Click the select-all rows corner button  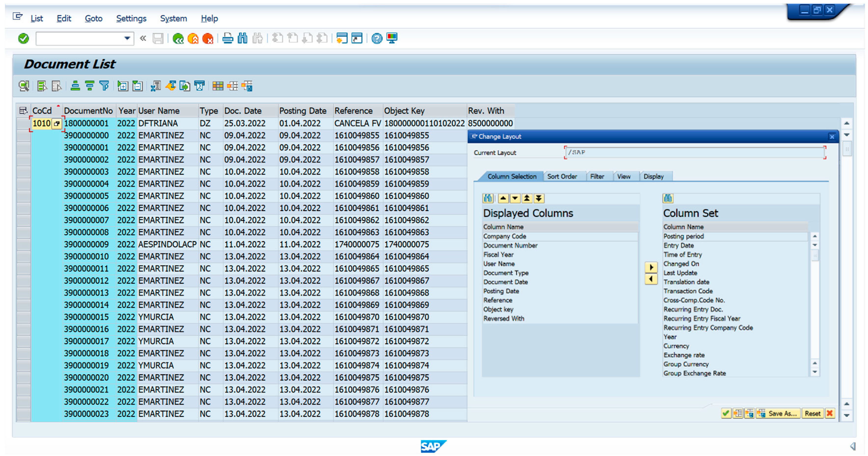click(x=23, y=111)
